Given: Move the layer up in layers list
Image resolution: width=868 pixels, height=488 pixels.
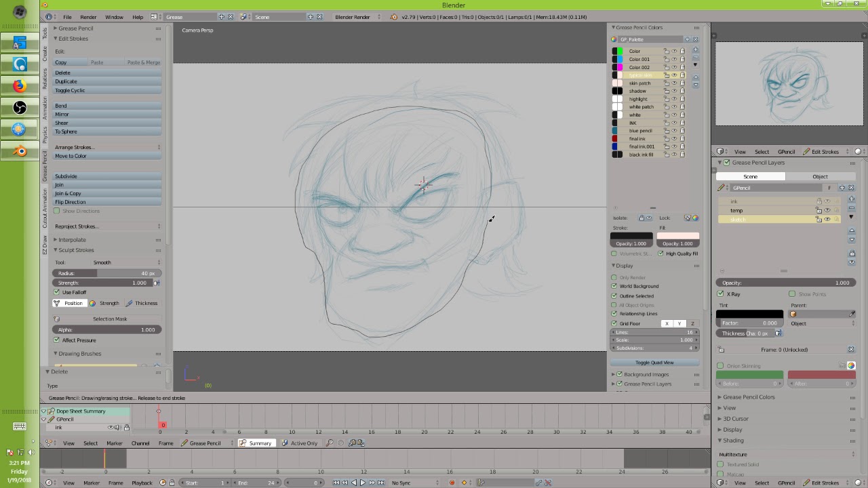Looking at the screenshot, I should tap(852, 230).
